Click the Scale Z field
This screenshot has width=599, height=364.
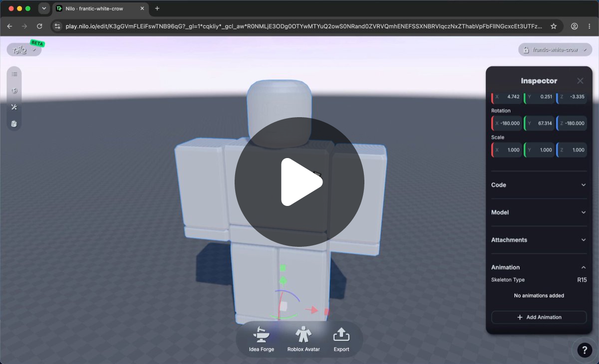tap(572, 150)
